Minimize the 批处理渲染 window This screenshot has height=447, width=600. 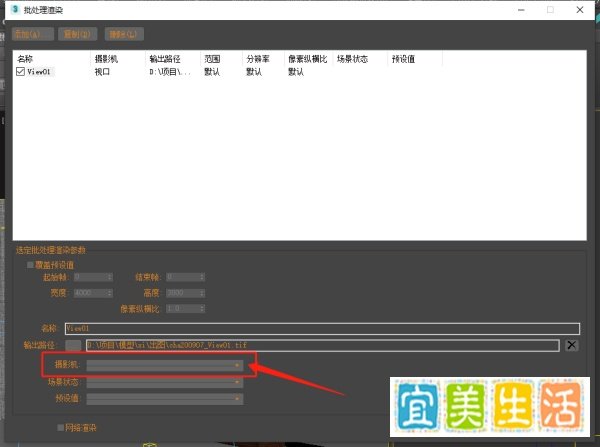[x=521, y=10]
